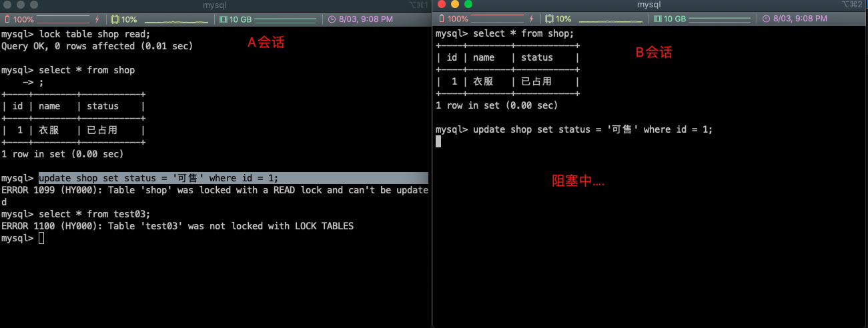Click 'select * from shop' in left pane
The width and height of the screenshot is (868, 328).
coord(87,70)
